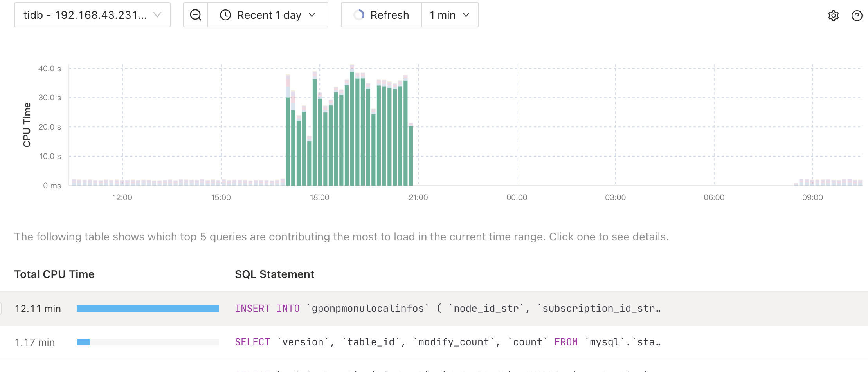Click the SQL Statement column header

point(274,274)
